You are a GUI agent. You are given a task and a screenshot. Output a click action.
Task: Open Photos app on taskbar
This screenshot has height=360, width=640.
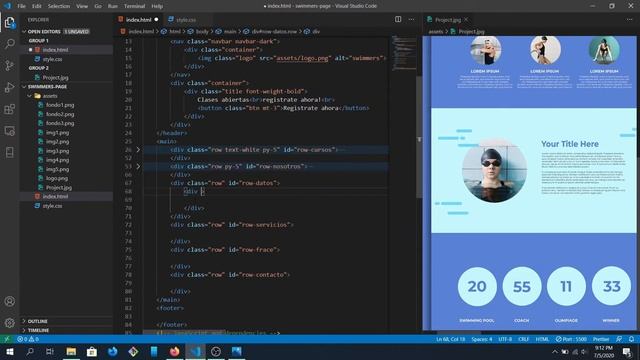pyautogui.click(x=237, y=351)
